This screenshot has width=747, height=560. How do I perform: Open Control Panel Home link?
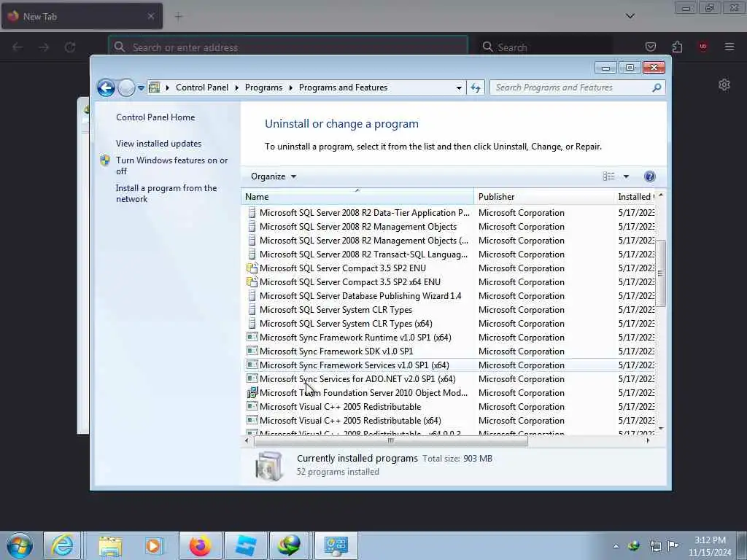point(155,117)
